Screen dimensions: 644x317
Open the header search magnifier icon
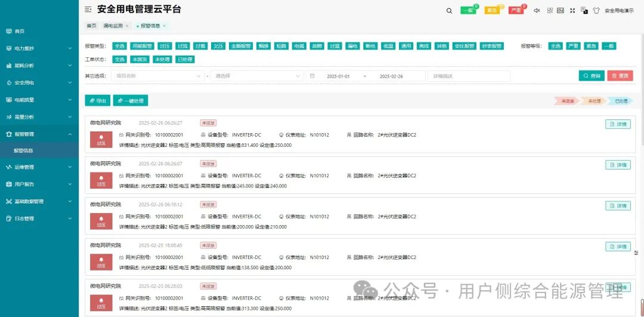[449, 11]
